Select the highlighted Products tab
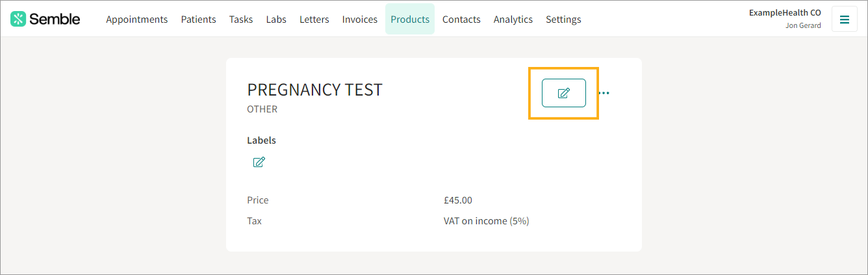Screen dimensions: 868x275 [x=410, y=20]
